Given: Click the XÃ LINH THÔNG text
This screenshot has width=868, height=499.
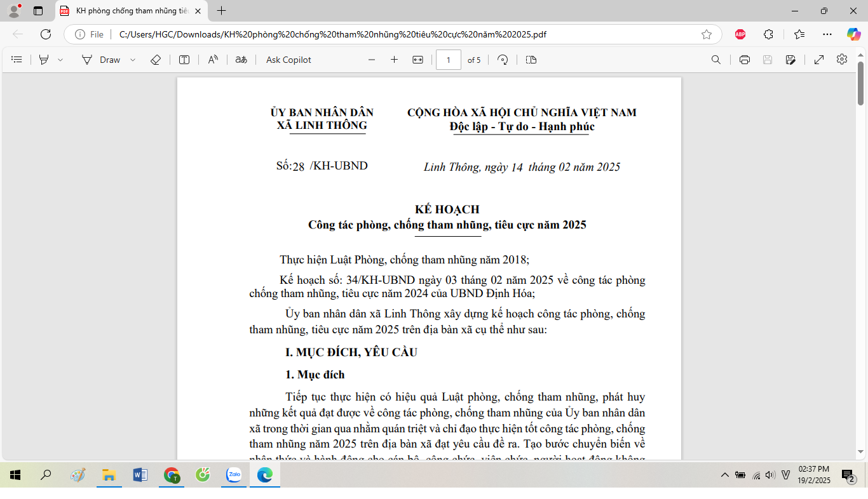Looking at the screenshot, I should [322, 126].
